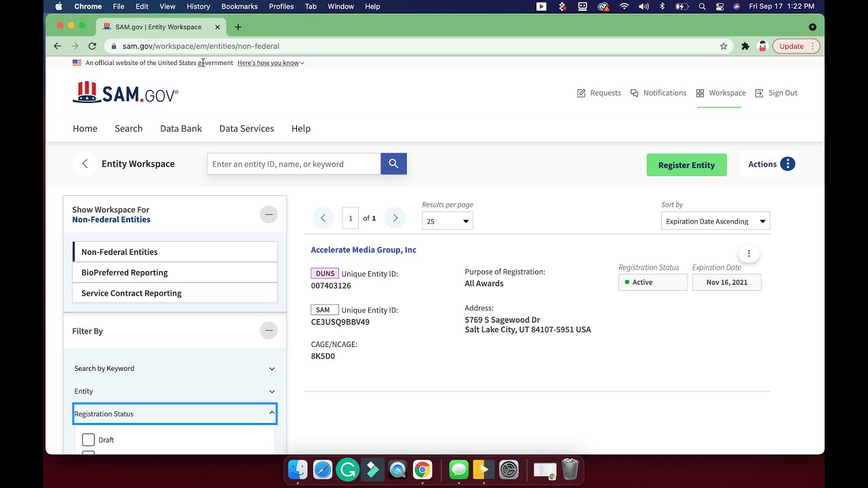
Task: Open Messages from the dock
Action: point(458,470)
